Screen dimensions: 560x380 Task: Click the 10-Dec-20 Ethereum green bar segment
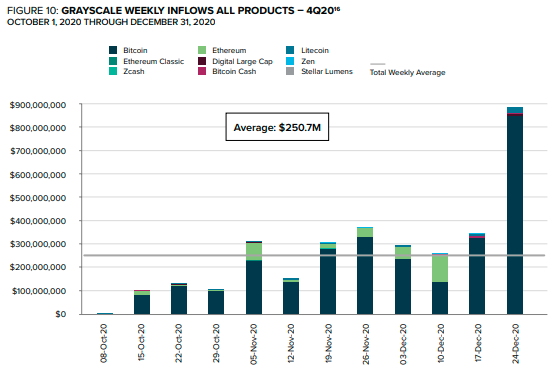click(x=440, y=269)
